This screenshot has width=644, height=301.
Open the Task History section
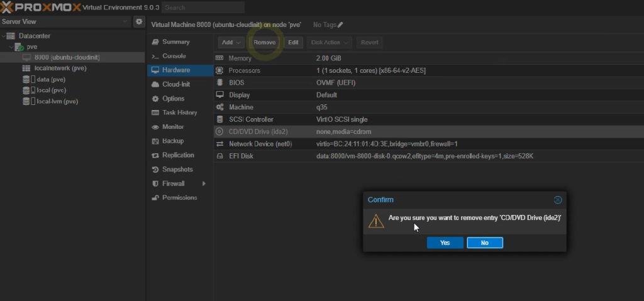point(179,112)
